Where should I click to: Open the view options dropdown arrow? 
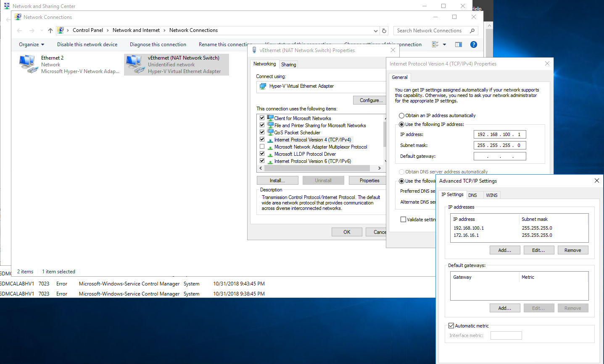point(445,45)
